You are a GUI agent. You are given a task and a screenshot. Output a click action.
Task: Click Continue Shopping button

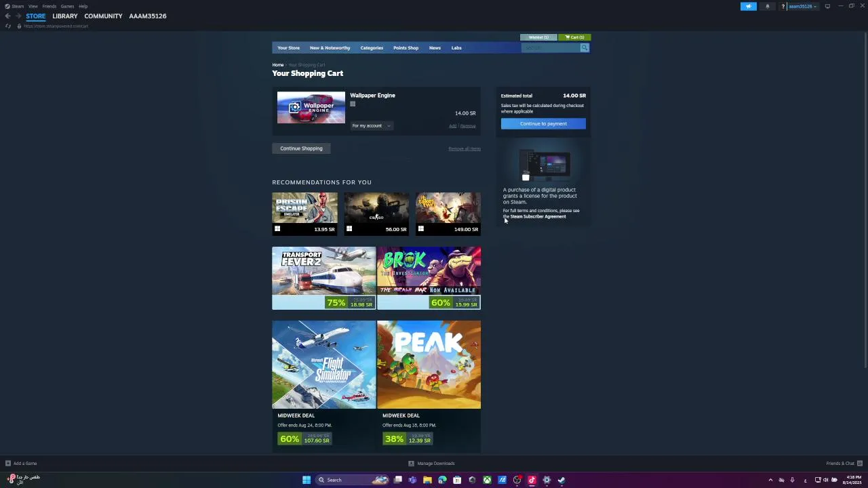pos(301,148)
